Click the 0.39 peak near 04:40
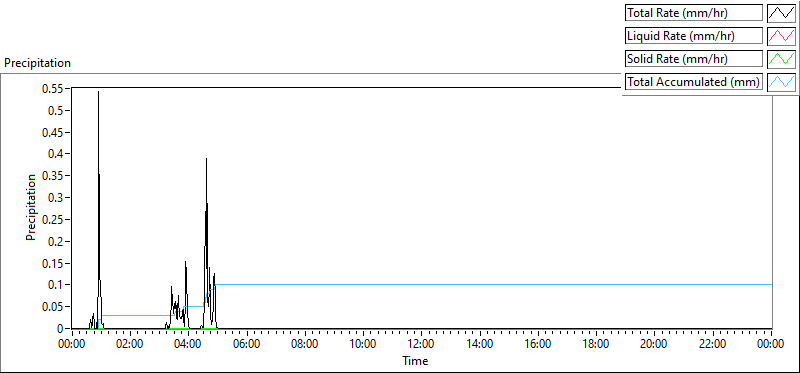800x373 pixels. (206, 159)
